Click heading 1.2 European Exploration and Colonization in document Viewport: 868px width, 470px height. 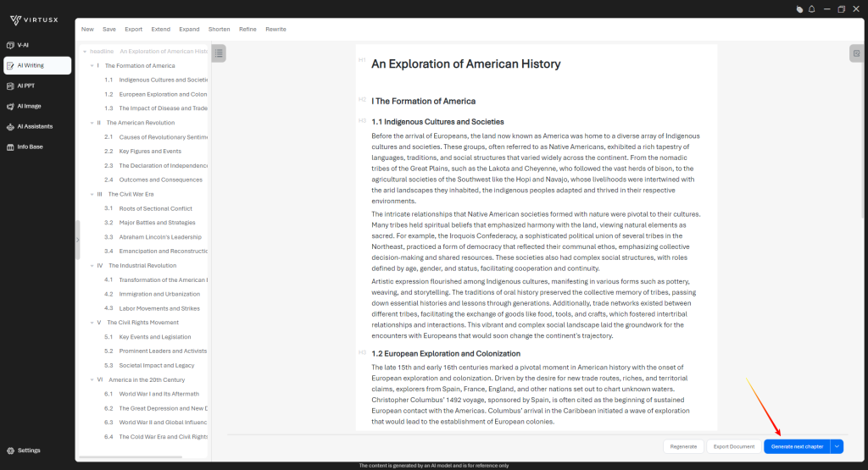446,354
